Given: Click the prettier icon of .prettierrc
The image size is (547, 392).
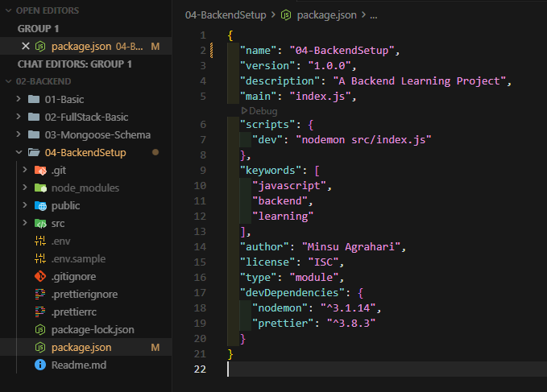Looking at the screenshot, I should click(40, 312).
